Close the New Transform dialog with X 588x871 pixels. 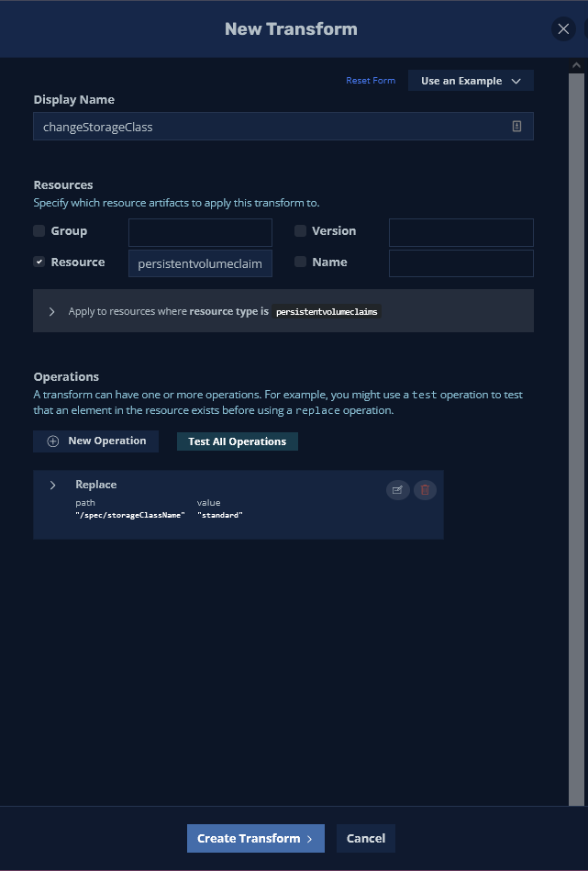563,28
